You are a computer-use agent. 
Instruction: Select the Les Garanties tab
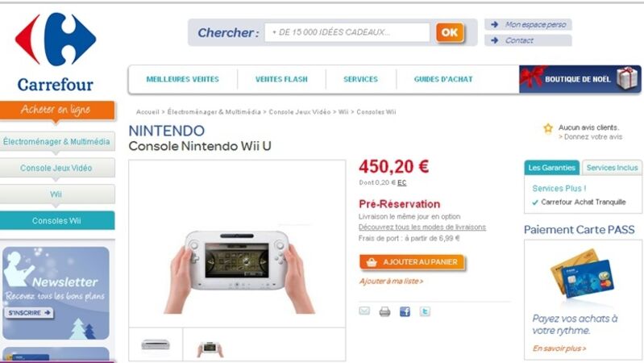point(551,168)
